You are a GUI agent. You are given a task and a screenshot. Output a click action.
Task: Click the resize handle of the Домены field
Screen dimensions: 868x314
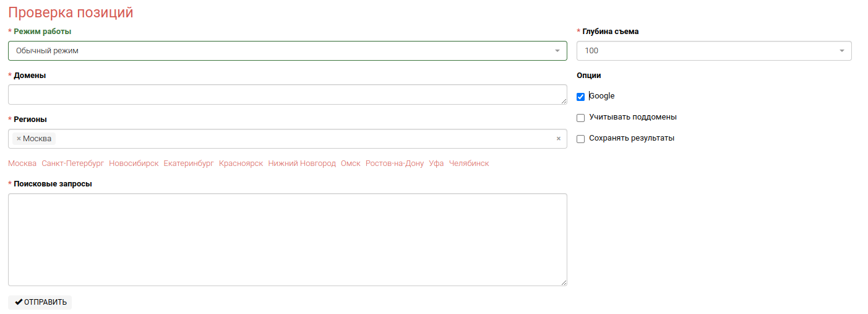tap(564, 101)
